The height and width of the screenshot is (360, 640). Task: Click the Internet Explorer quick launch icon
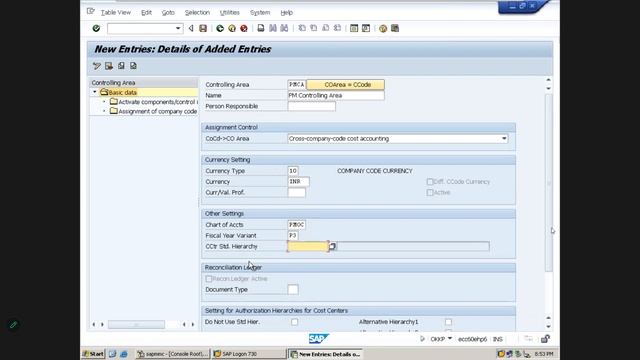[124, 354]
